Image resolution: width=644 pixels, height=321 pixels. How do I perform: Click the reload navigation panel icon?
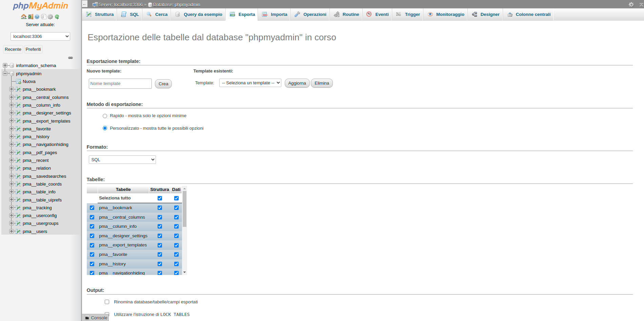(x=57, y=17)
